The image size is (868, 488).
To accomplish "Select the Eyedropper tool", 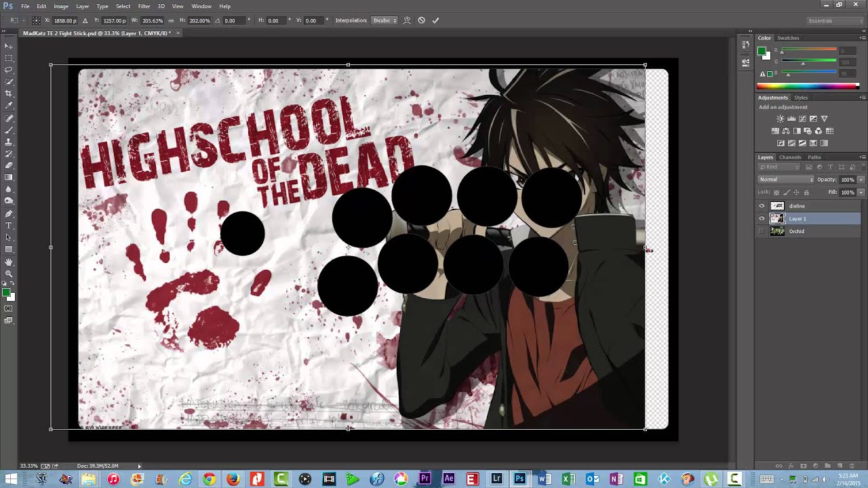I will click(x=9, y=106).
